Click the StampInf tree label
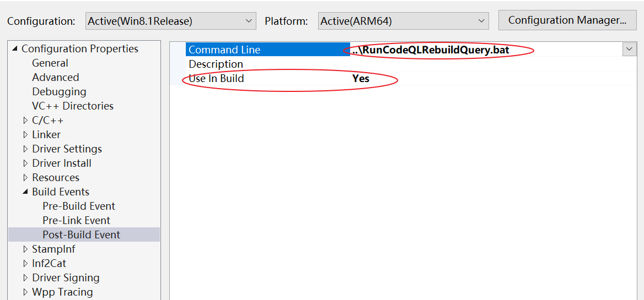The height and width of the screenshot is (300, 644). (x=53, y=249)
